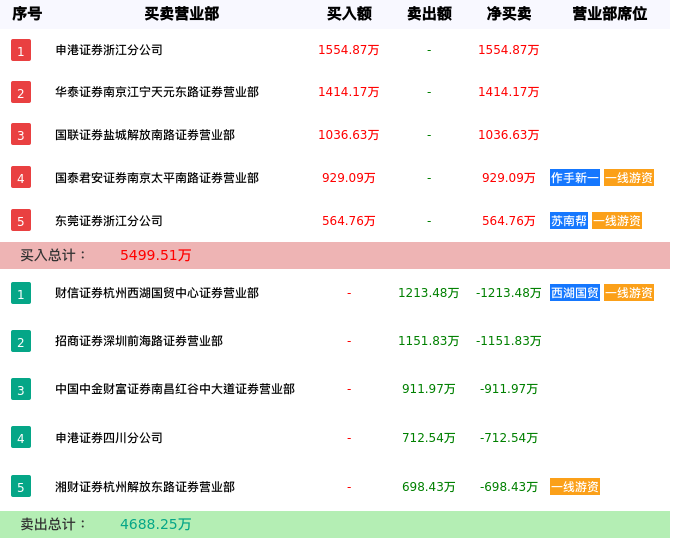676x540 pixels.
Task: Open 华泰证券南京江宁天元东路证券营业部
Action: point(157,92)
